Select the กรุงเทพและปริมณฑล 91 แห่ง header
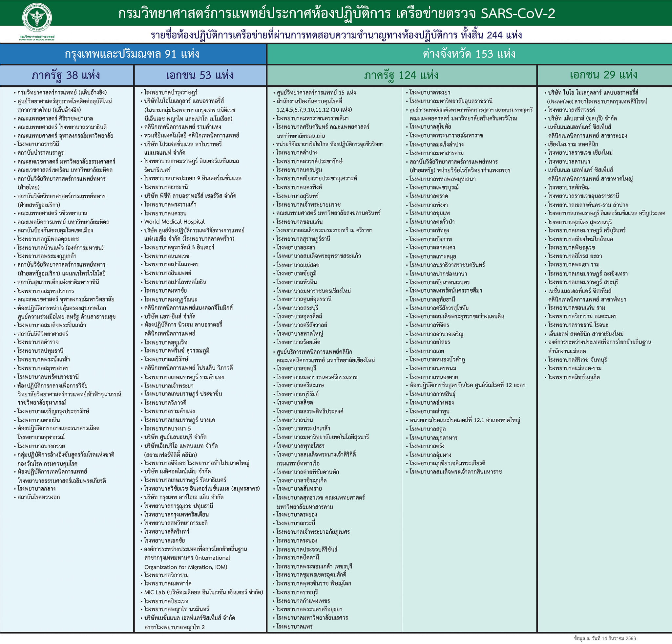Screen dimensions: 672x644 click(x=132, y=54)
